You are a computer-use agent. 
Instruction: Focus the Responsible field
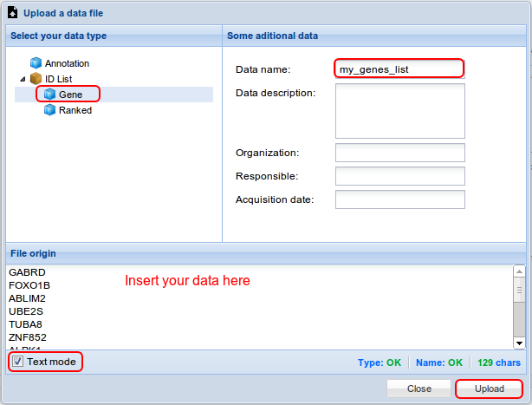click(399, 176)
